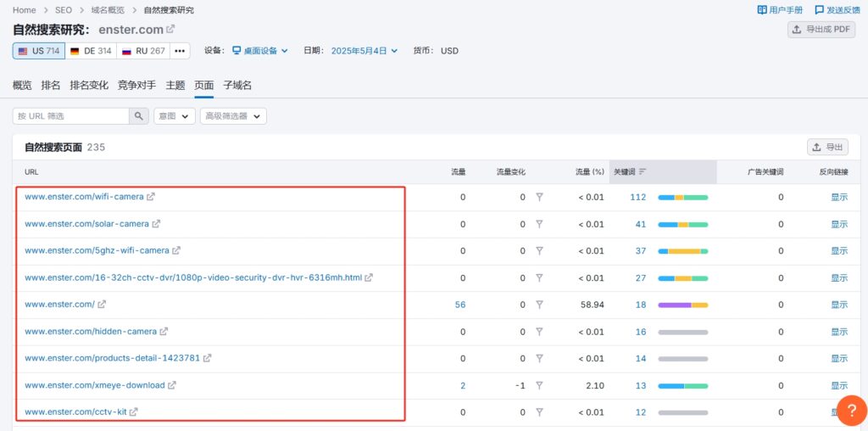Screen dimensions: 868x431
Task: Go to Home breadcrumb
Action: [25, 10]
